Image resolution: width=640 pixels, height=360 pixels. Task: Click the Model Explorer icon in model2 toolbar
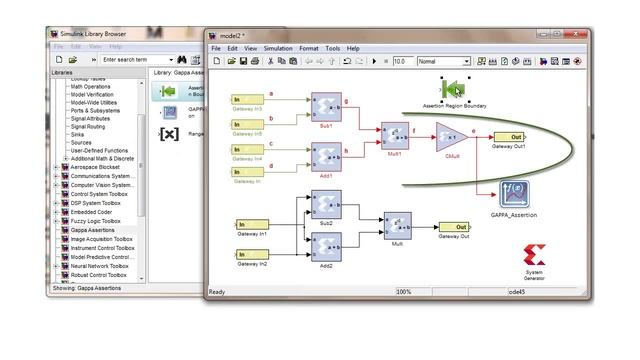[555, 61]
